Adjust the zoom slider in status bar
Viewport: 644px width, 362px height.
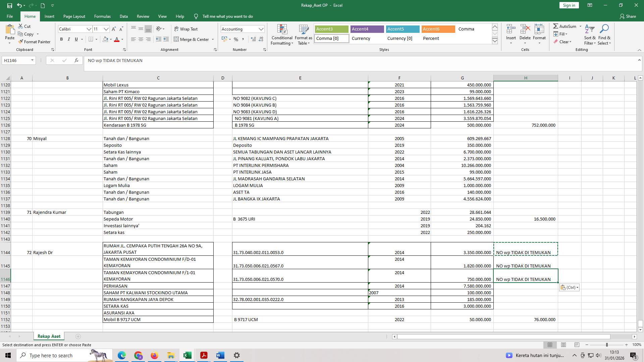(606, 345)
